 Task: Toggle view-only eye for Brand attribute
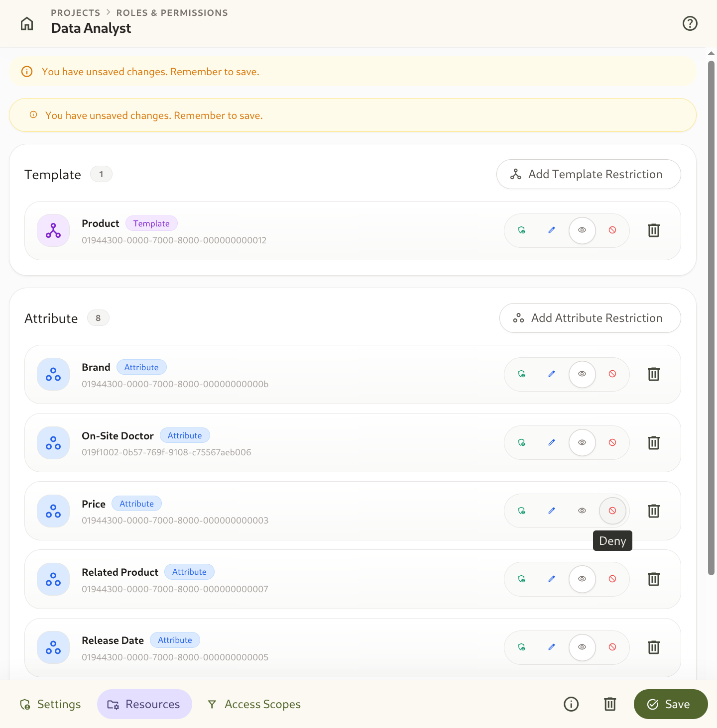pyautogui.click(x=582, y=374)
